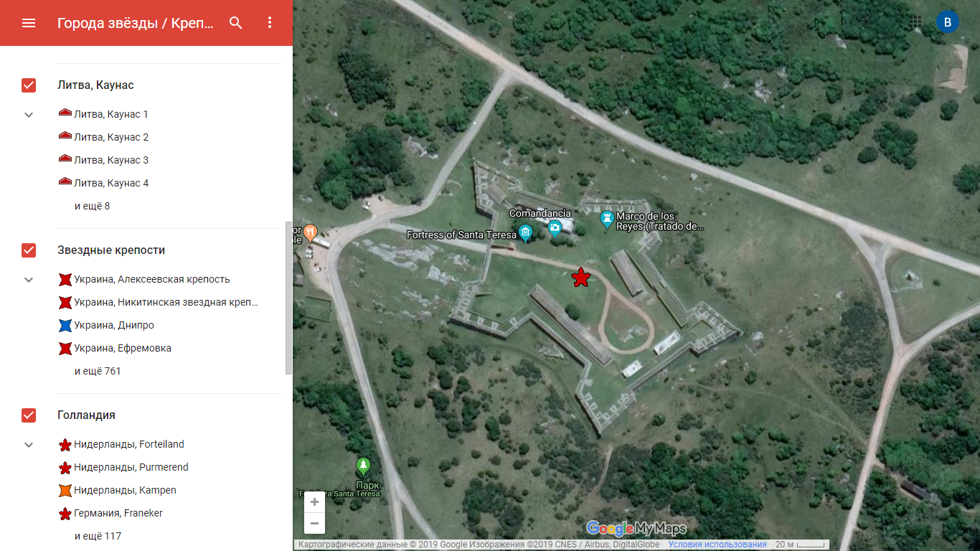
Task: Collapse the Звездные крепости layer chevron
Action: [x=29, y=280]
